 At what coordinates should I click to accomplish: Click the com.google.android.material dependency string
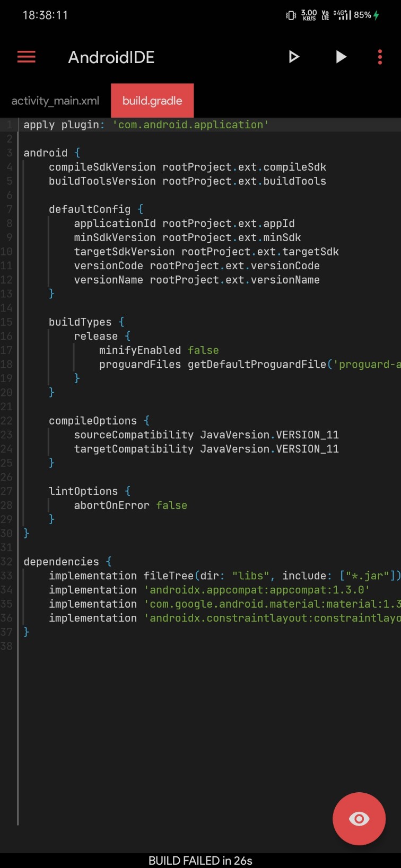click(272, 604)
